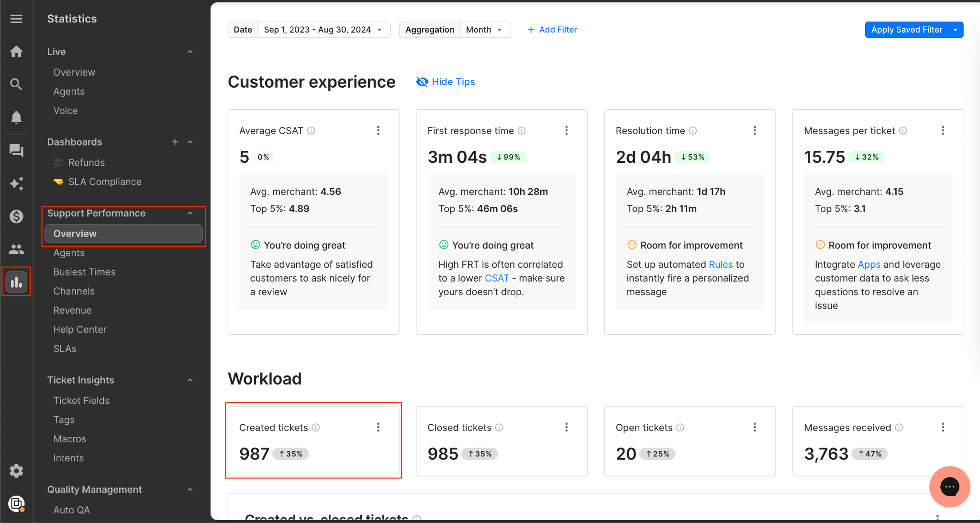980x523 pixels.
Task: Open Resolution time three-dot menu
Action: 755,130
